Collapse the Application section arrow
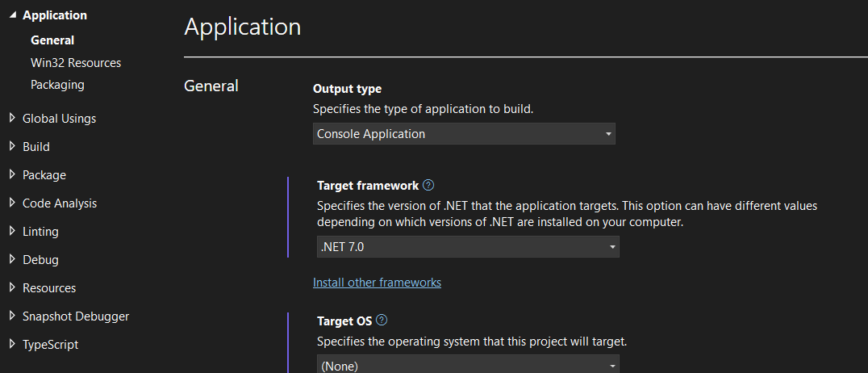Image resolution: width=868 pixels, height=373 pixels. tap(12, 15)
